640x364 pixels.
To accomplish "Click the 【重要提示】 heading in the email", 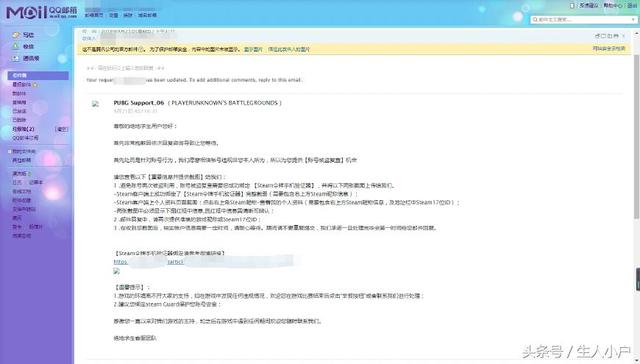I will [131, 287].
